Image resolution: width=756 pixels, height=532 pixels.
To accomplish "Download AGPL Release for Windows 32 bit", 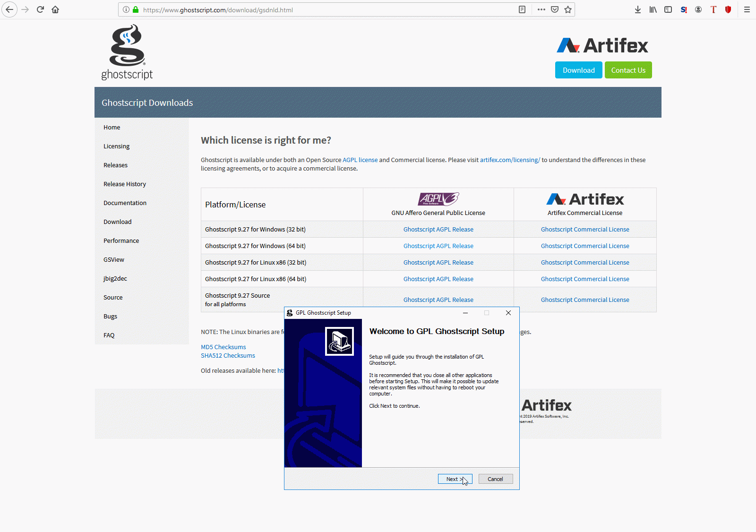I will coord(438,229).
